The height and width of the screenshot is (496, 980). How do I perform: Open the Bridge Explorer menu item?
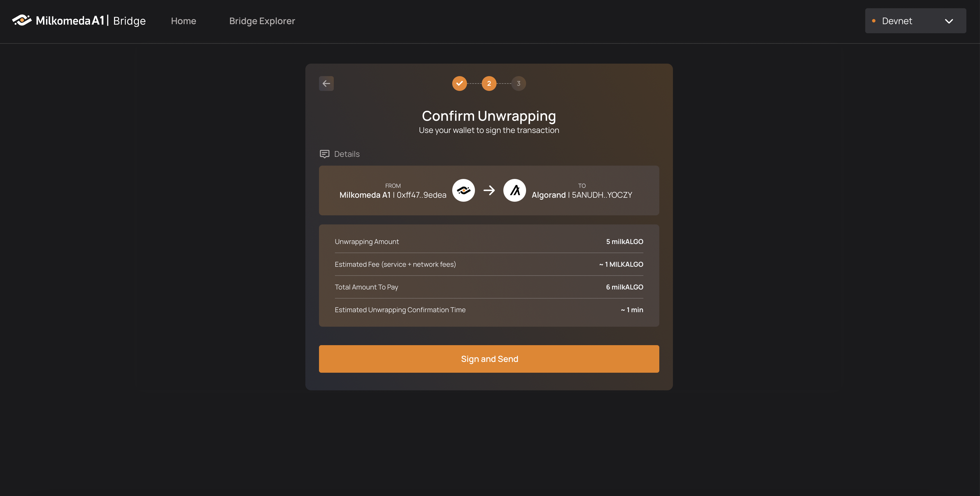click(262, 21)
